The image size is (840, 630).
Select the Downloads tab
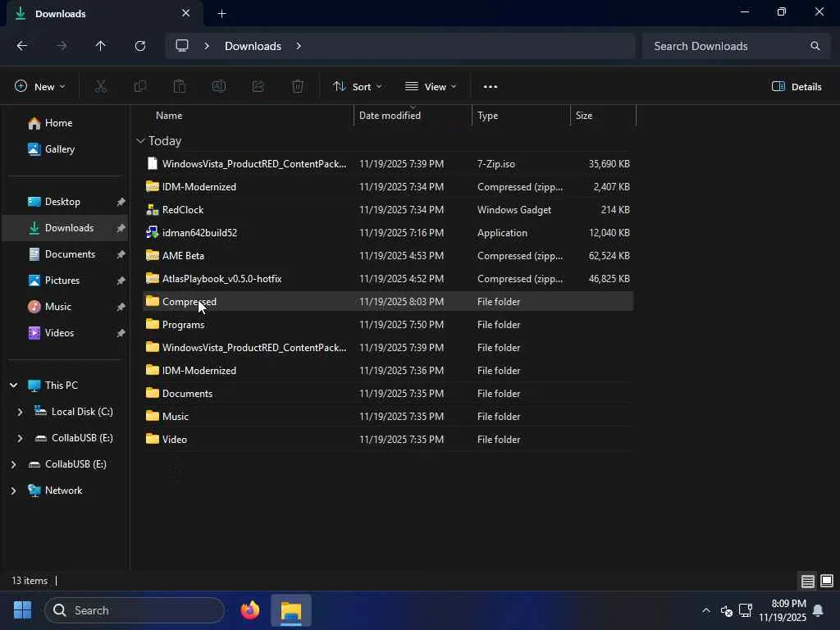[103, 13]
